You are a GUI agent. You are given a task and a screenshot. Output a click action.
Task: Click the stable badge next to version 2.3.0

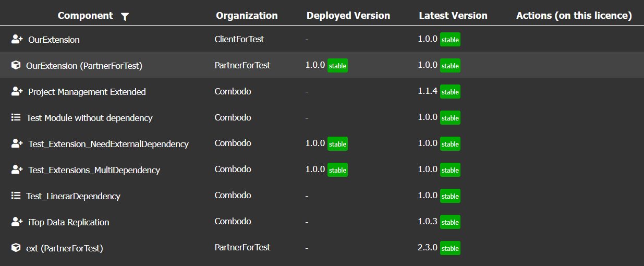point(450,248)
